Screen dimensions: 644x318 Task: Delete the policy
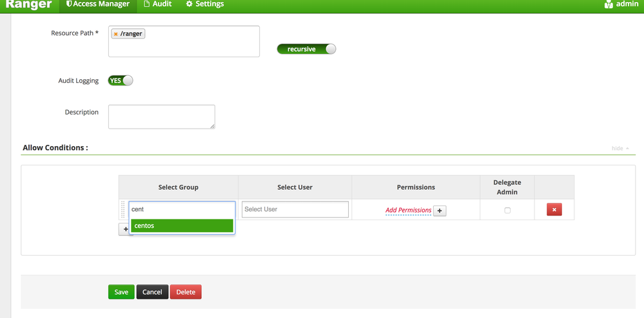pos(186,292)
